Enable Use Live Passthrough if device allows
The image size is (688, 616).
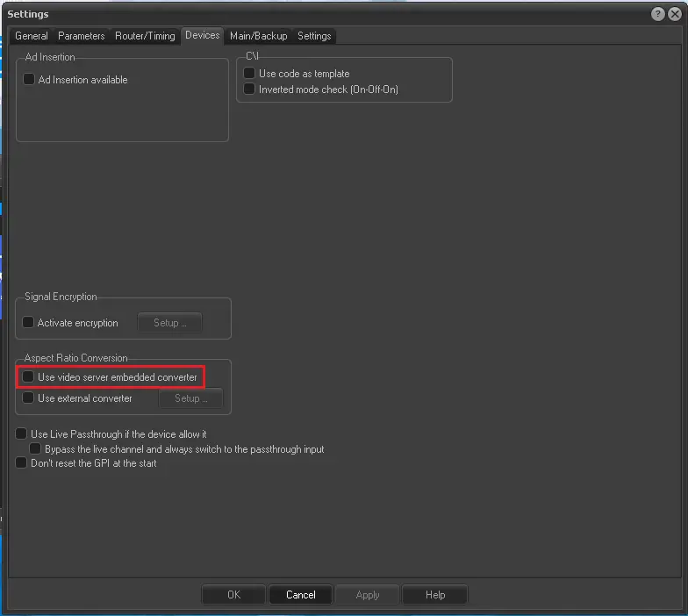pos(22,434)
